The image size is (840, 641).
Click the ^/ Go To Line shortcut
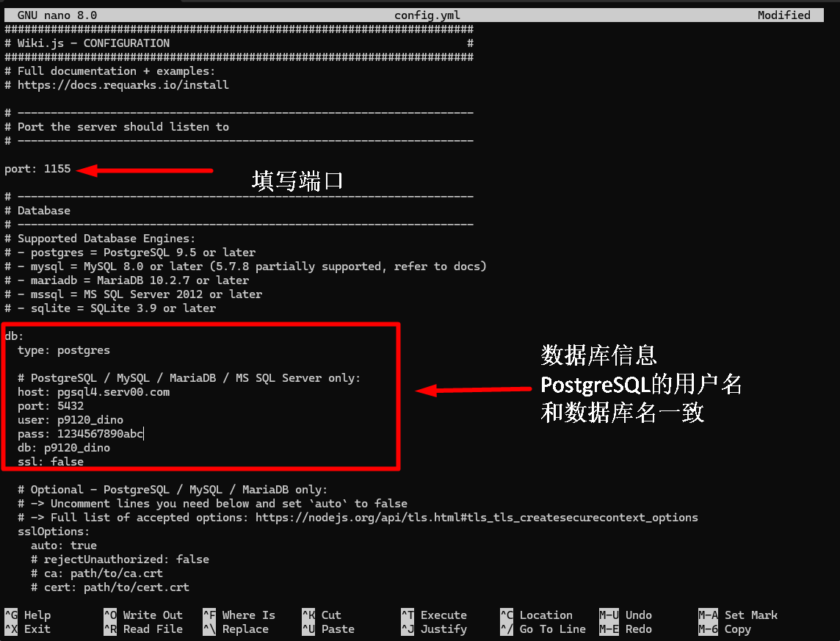(543, 629)
